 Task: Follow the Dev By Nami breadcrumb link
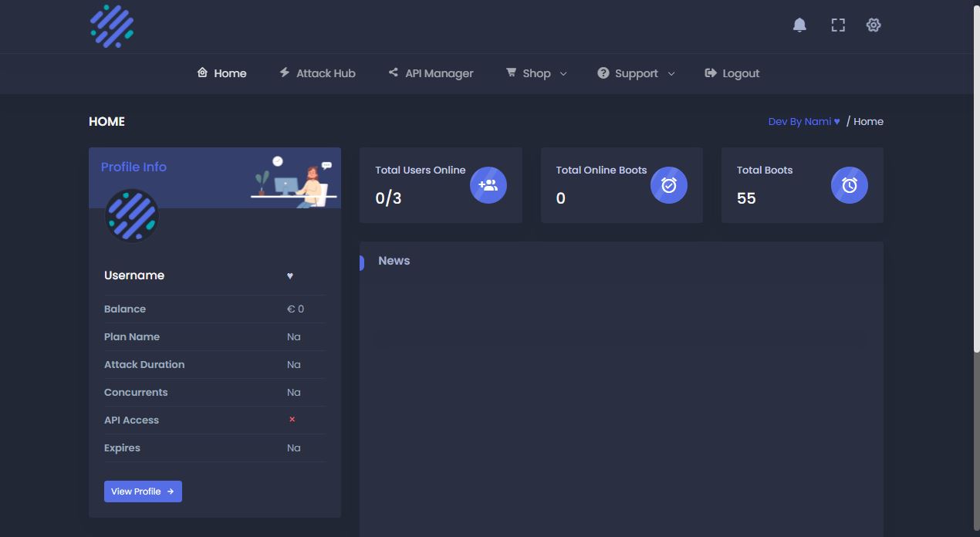point(804,121)
